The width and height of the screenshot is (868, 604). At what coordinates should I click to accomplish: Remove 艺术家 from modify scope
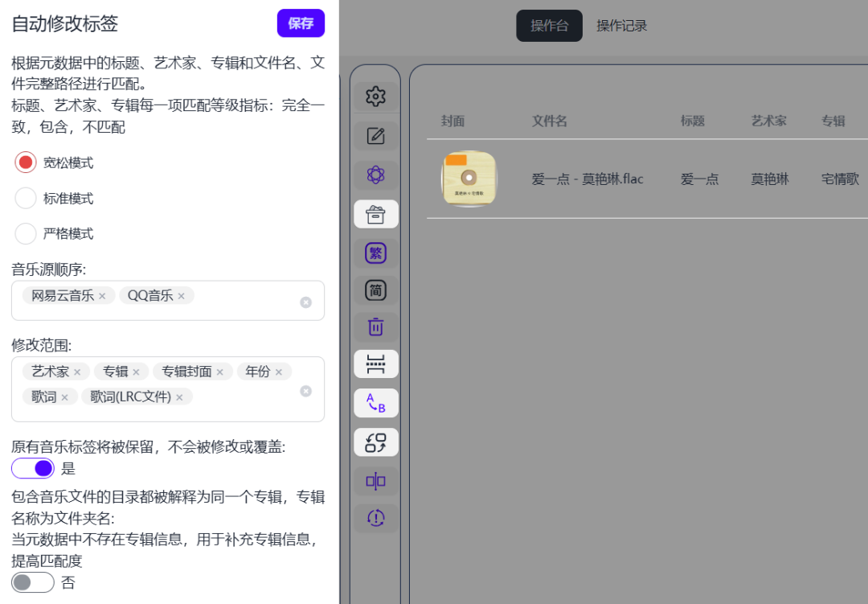pyautogui.click(x=77, y=372)
